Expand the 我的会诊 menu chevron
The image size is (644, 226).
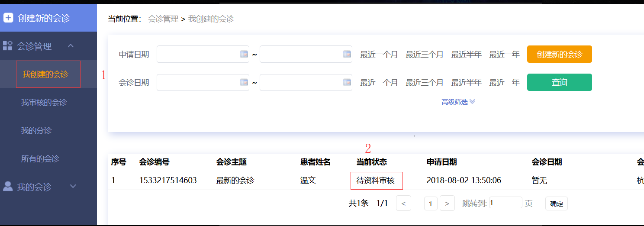(73, 187)
